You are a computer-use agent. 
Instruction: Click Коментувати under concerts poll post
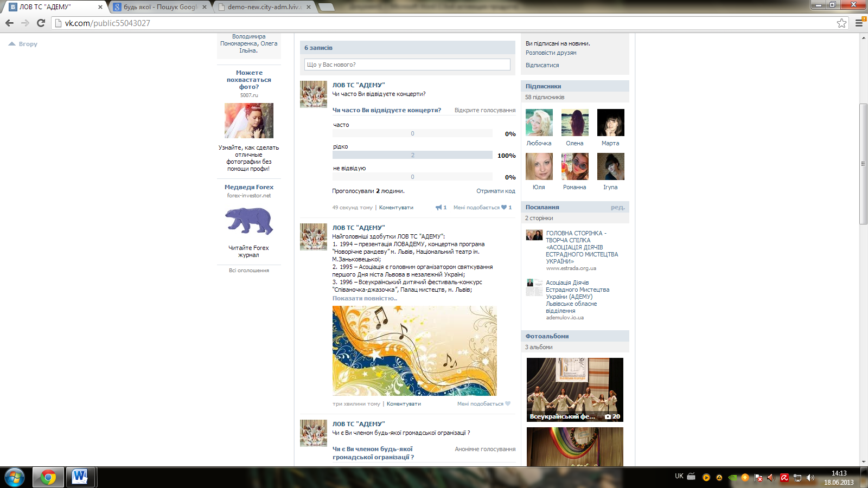point(396,208)
